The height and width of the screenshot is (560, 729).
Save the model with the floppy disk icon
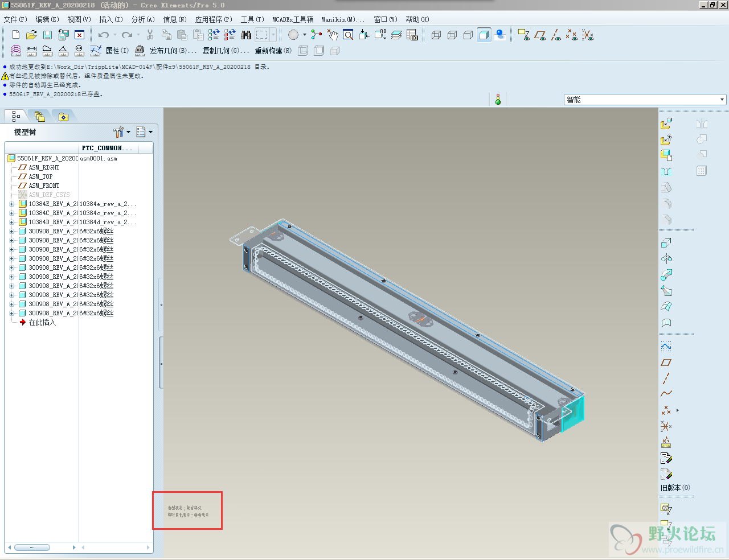coord(48,35)
